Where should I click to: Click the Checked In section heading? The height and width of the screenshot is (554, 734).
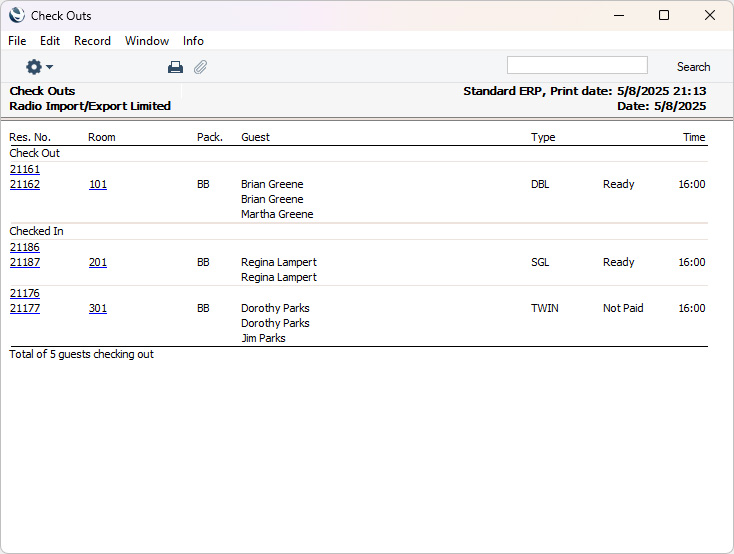[x=36, y=231]
